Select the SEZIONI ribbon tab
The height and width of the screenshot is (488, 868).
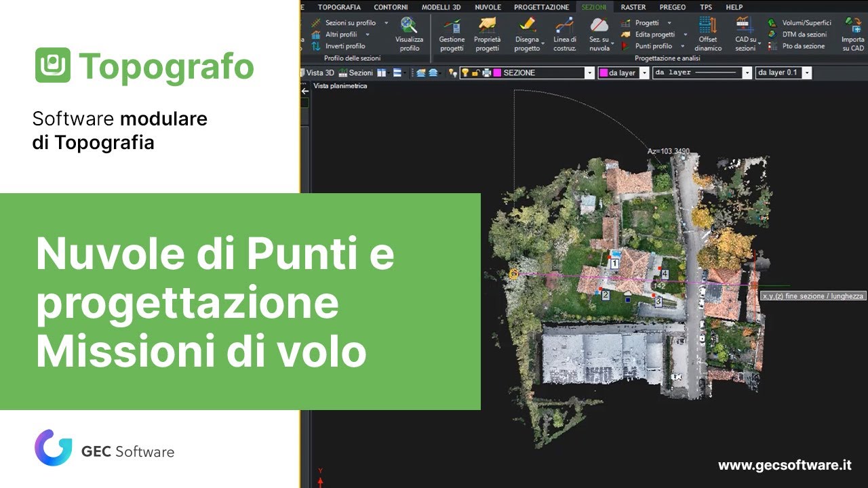click(595, 7)
